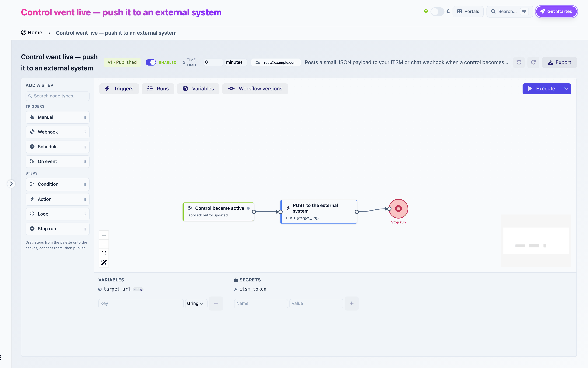The height and width of the screenshot is (368, 588).
Task: Zoom out on the workflow canvas
Action: coord(104,244)
